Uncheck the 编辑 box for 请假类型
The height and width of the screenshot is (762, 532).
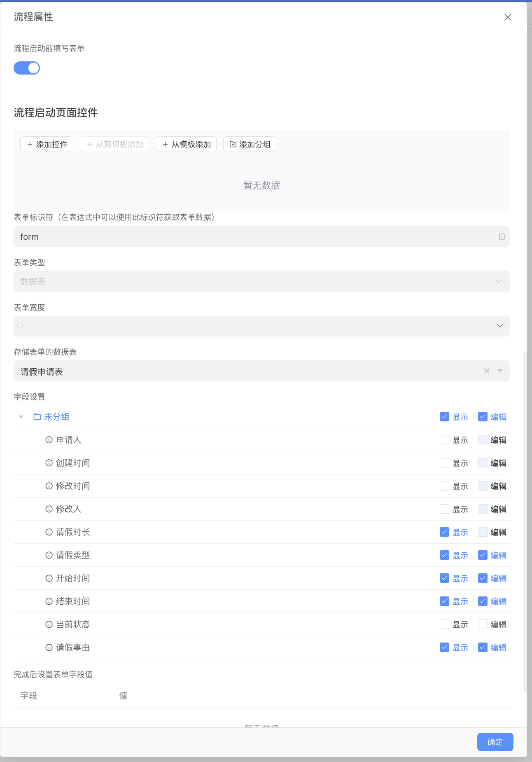click(x=483, y=555)
